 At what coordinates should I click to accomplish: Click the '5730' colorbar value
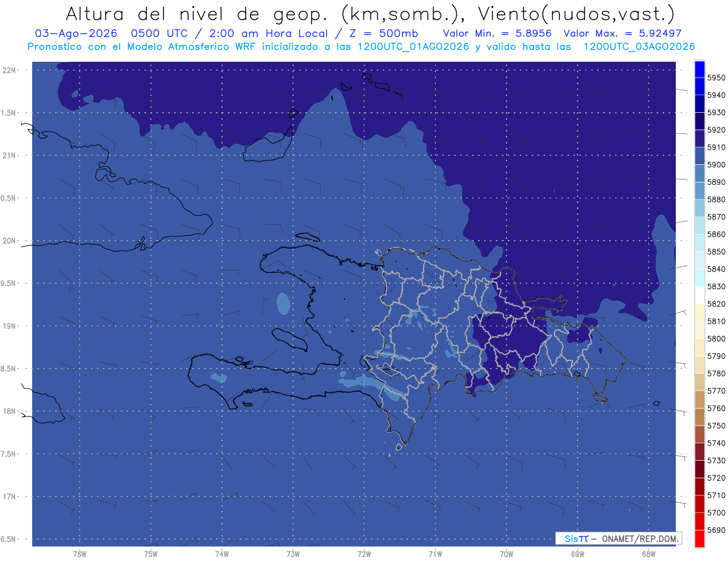pyautogui.click(x=716, y=460)
